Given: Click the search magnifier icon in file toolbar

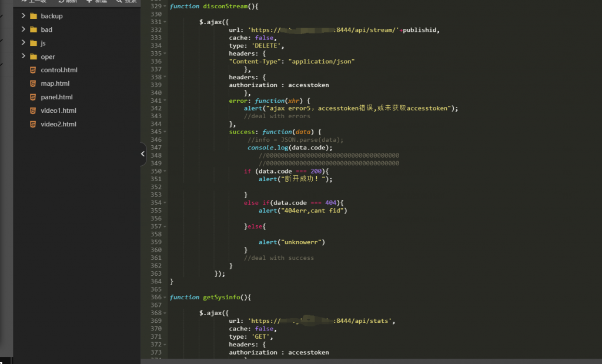Looking at the screenshot, I should tap(120, 2).
